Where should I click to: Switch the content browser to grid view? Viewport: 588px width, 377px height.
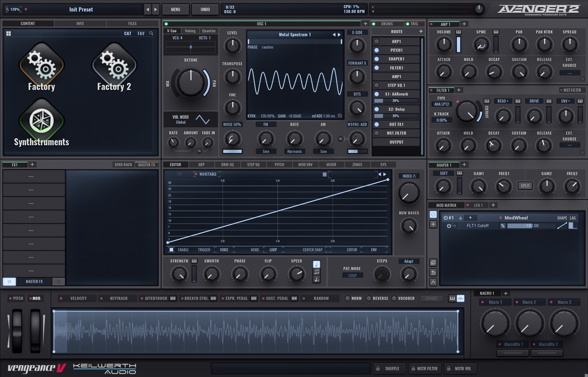9,33
